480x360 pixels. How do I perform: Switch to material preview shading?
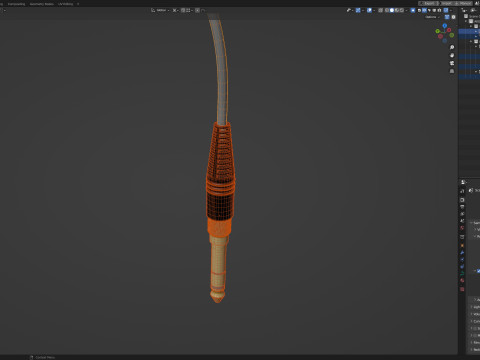(x=397, y=10)
